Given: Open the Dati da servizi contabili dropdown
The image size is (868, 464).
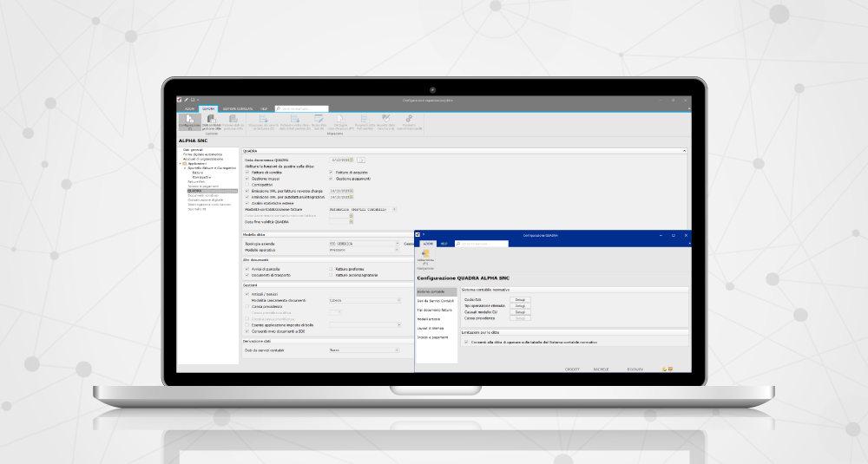Looking at the screenshot, I should [x=396, y=350].
